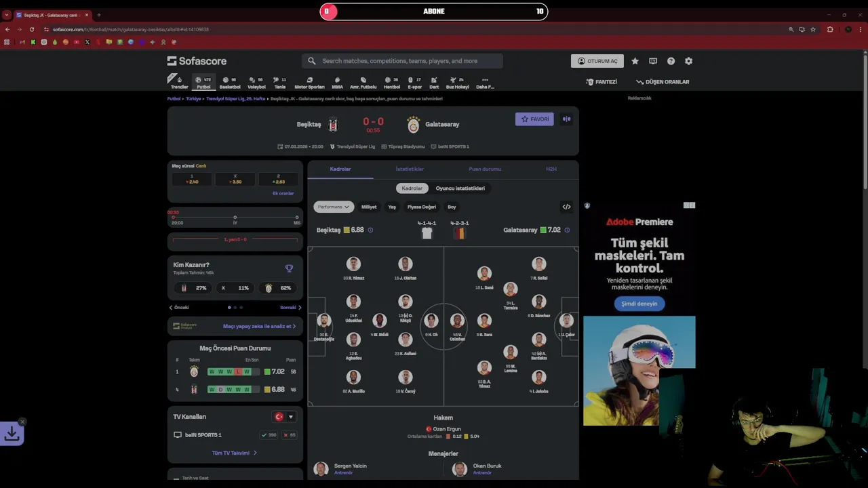Open TV schedule icon in header

pyautogui.click(x=653, y=61)
